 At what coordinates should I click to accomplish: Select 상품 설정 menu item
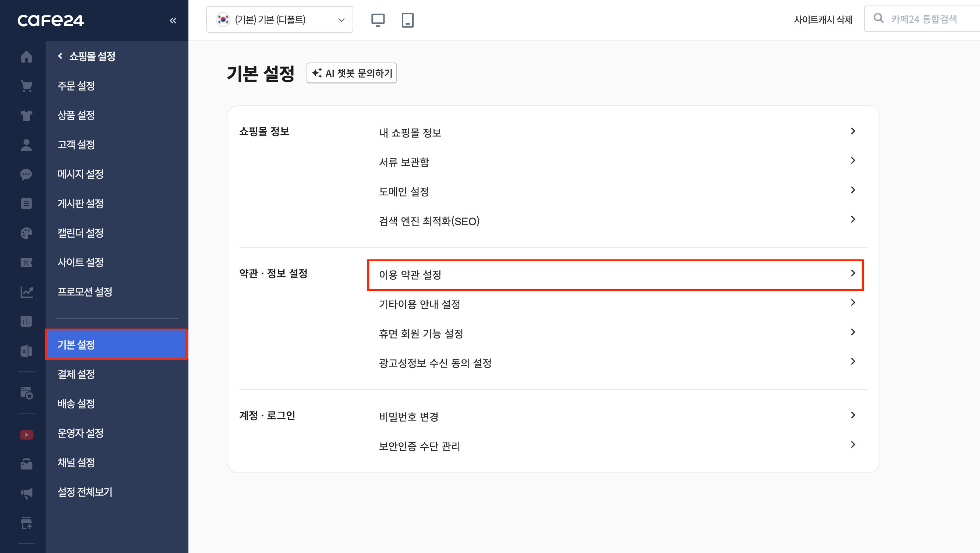117,115
